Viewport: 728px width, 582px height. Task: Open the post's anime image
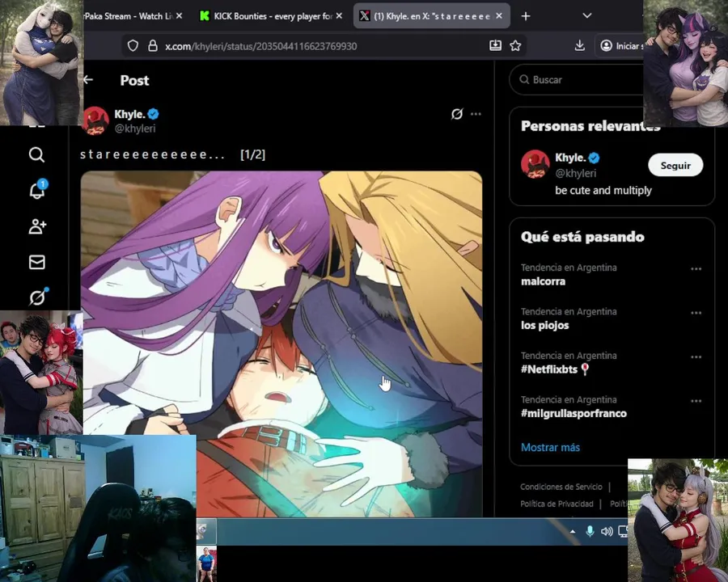click(x=281, y=344)
